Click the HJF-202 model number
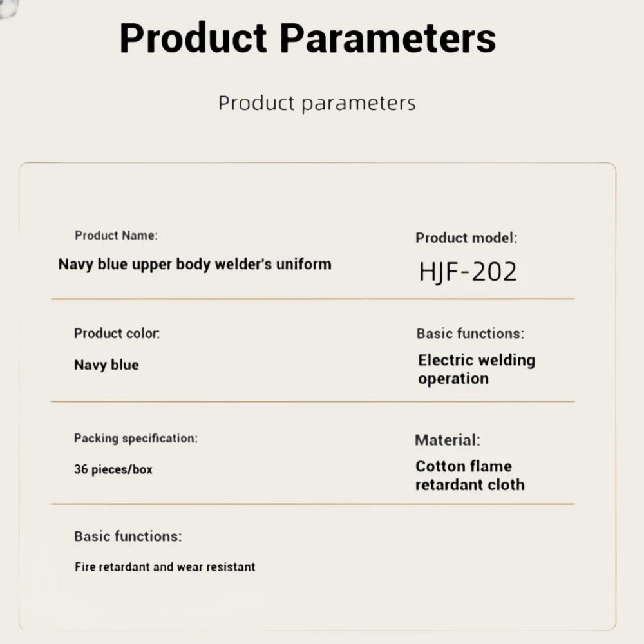This screenshot has width=644, height=644. click(x=468, y=272)
